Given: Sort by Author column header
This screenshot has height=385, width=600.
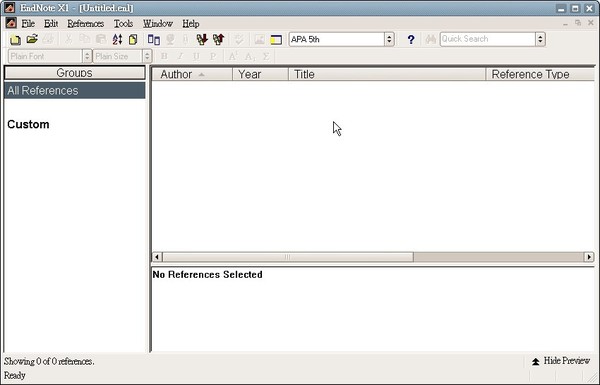Looking at the screenshot, I should pos(192,74).
